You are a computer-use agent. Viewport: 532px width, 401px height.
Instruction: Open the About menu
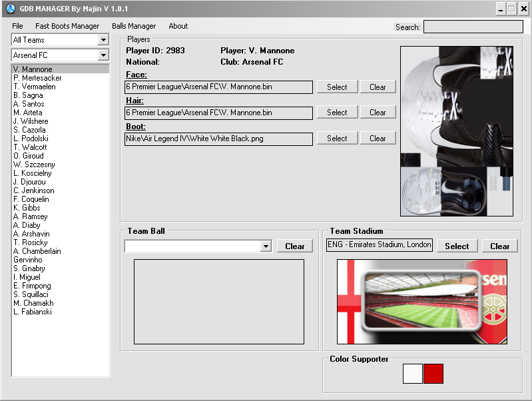178,26
